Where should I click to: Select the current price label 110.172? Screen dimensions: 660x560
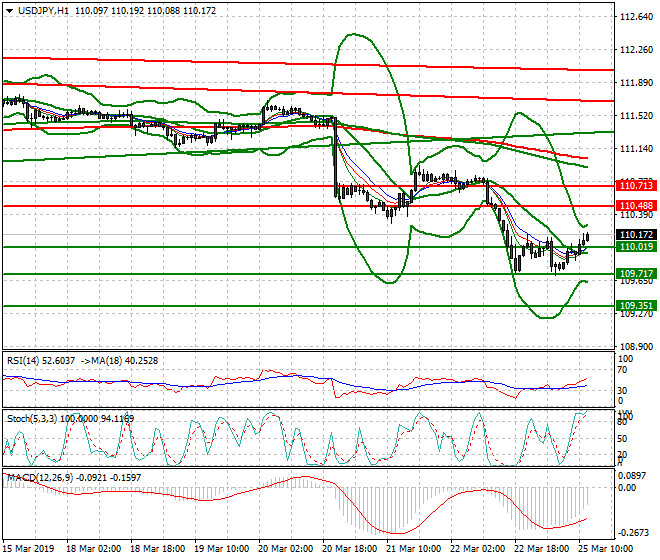click(636, 235)
